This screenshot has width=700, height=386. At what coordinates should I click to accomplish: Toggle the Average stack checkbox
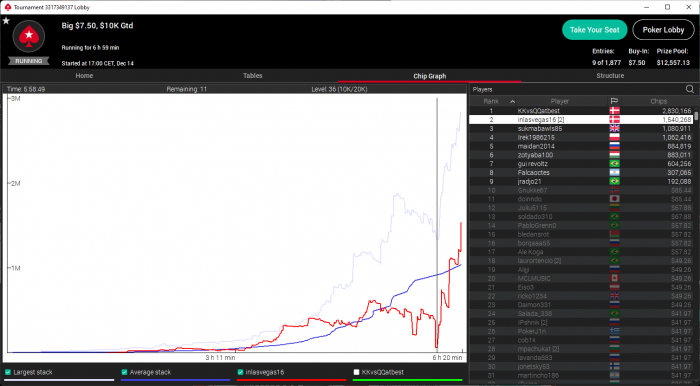124,372
